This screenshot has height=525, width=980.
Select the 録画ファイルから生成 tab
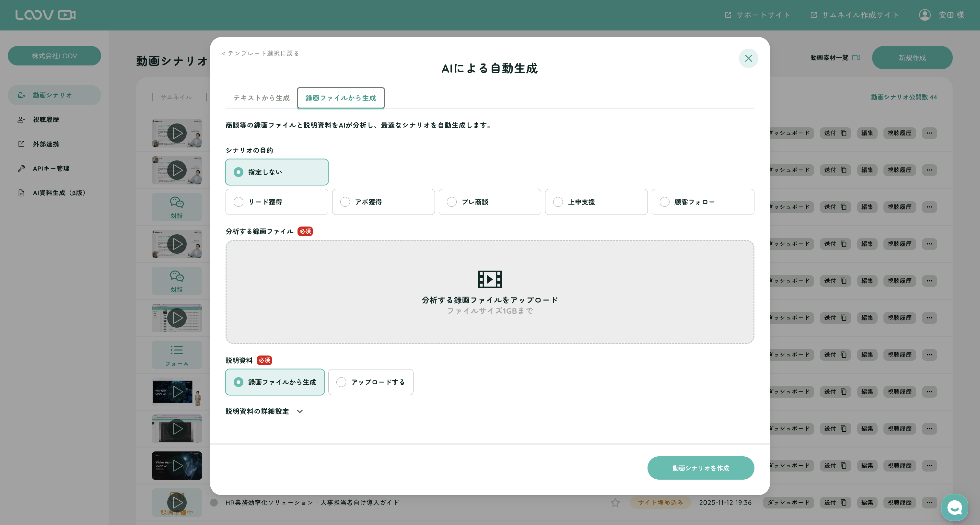click(x=341, y=98)
